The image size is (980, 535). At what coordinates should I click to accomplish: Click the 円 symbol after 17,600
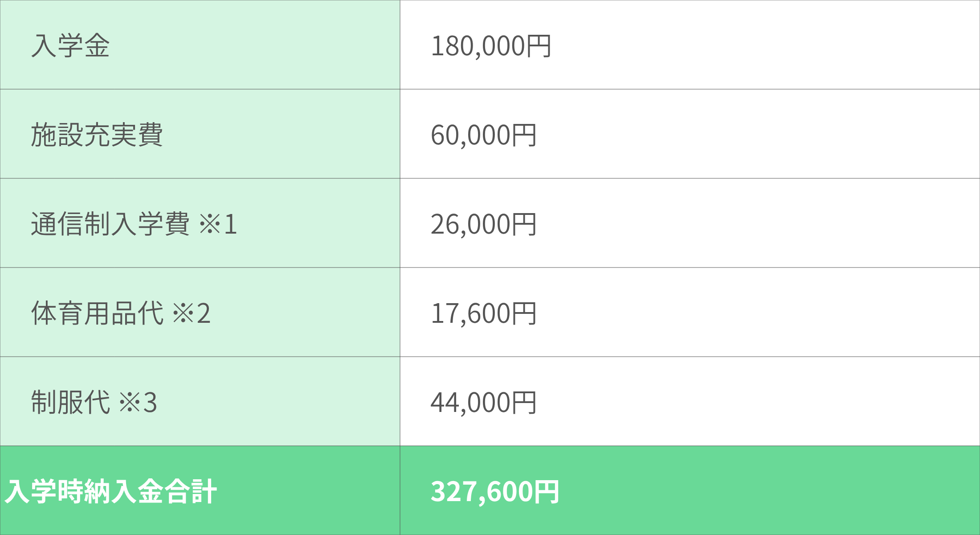pyautogui.click(x=524, y=313)
